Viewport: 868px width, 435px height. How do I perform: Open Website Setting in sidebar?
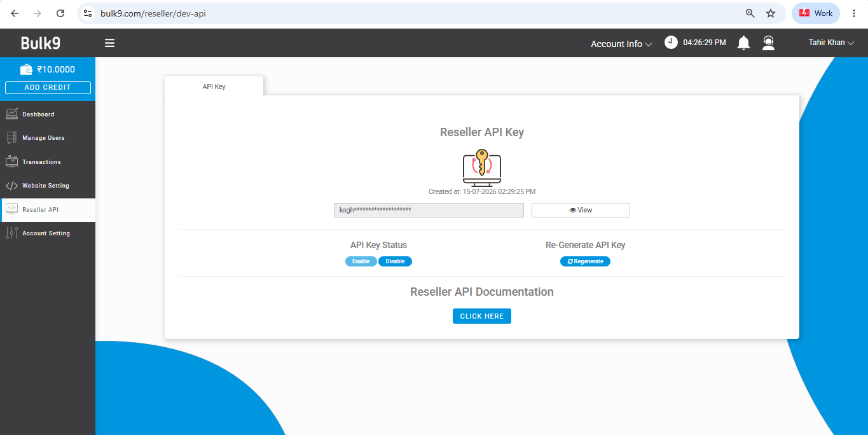48,186
